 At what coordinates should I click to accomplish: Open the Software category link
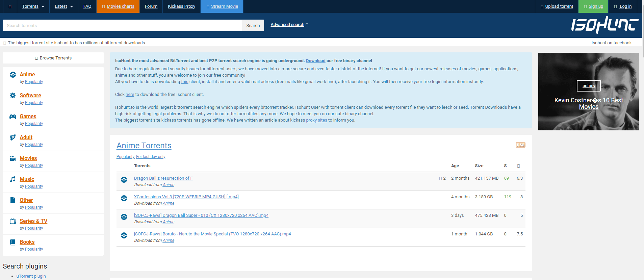pos(30,95)
